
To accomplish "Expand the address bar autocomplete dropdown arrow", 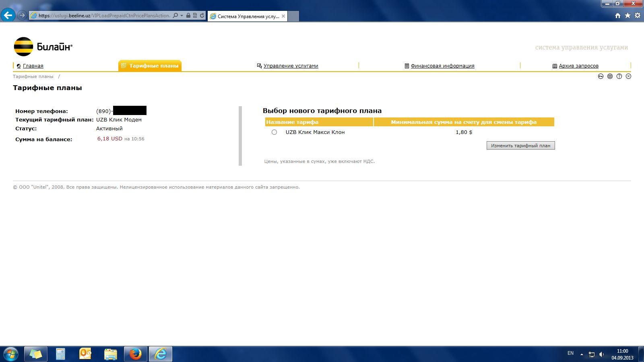I will click(182, 16).
